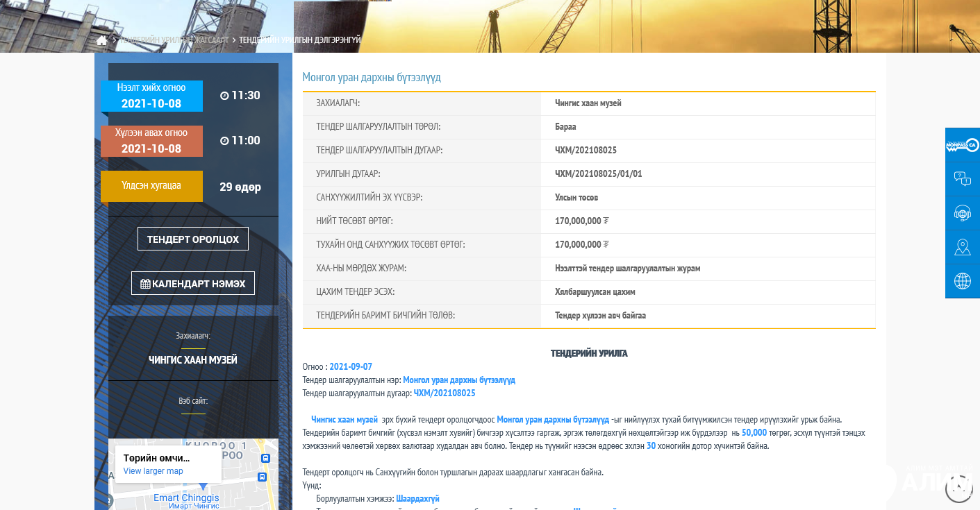Click the Чингис хаан музей table value
980x510 pixels.
tap(588, 103)
